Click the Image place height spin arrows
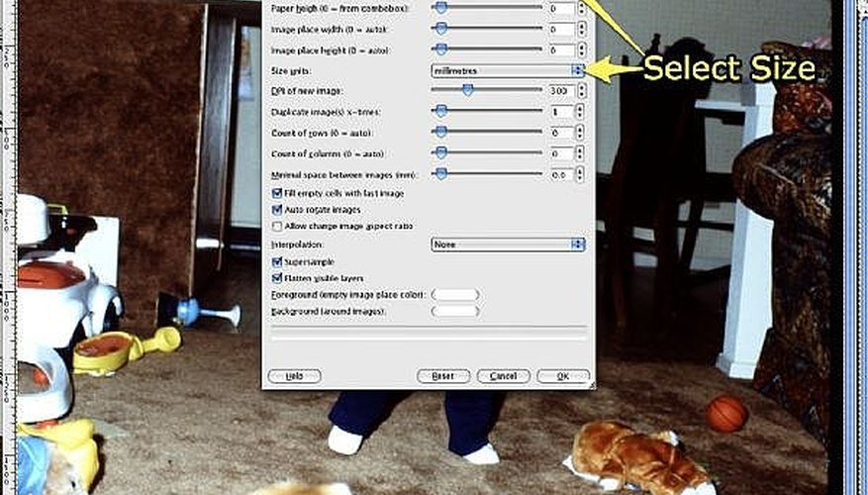 pos(580,49)
